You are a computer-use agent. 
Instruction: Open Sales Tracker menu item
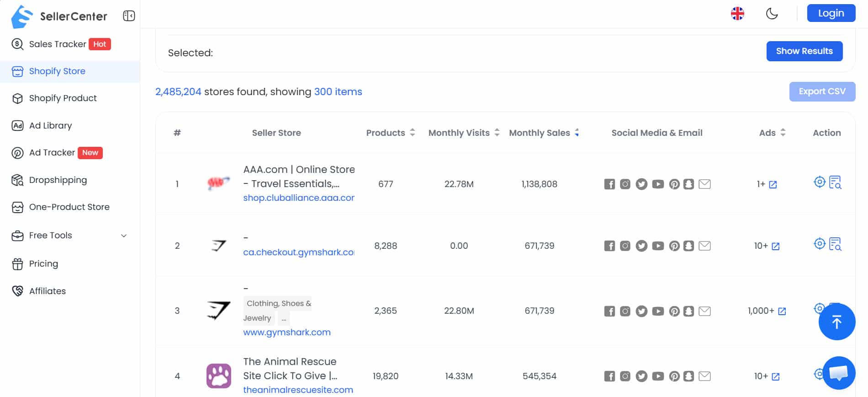coord(70,44)
